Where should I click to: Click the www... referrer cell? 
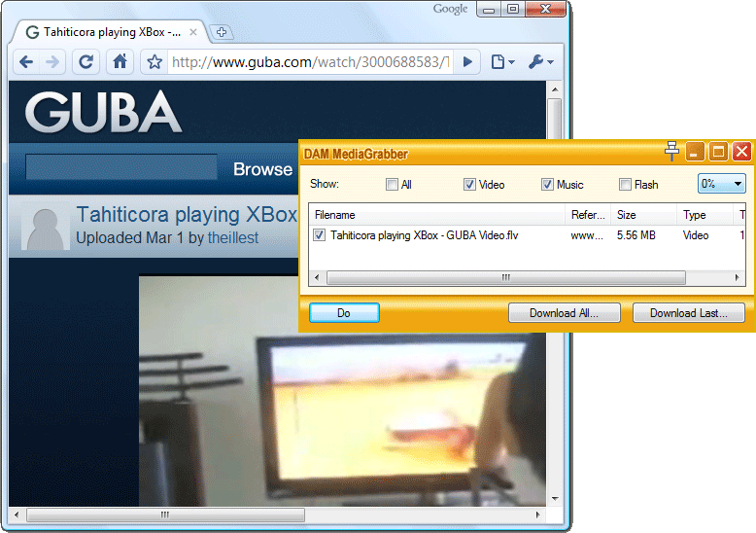(x=587, y=236)
